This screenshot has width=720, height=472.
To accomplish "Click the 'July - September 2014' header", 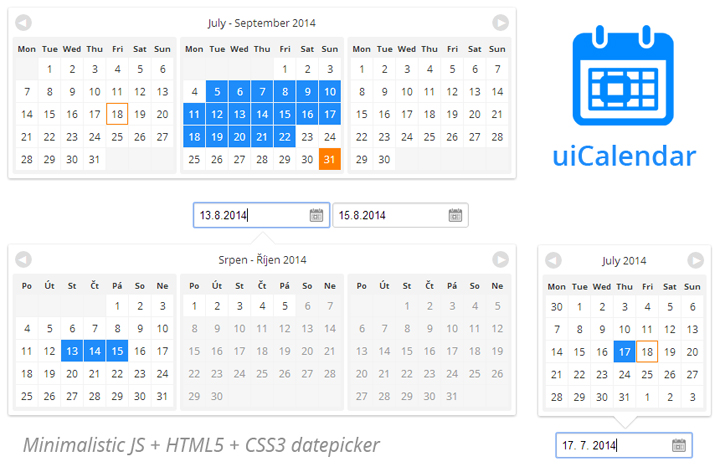I will 262,23.
